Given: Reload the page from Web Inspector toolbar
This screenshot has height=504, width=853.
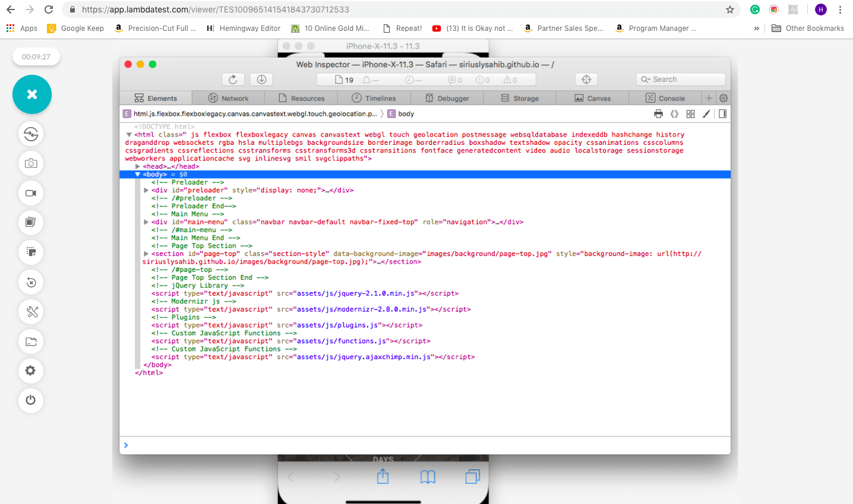Looking at the screenshot, I should [233, 79].
